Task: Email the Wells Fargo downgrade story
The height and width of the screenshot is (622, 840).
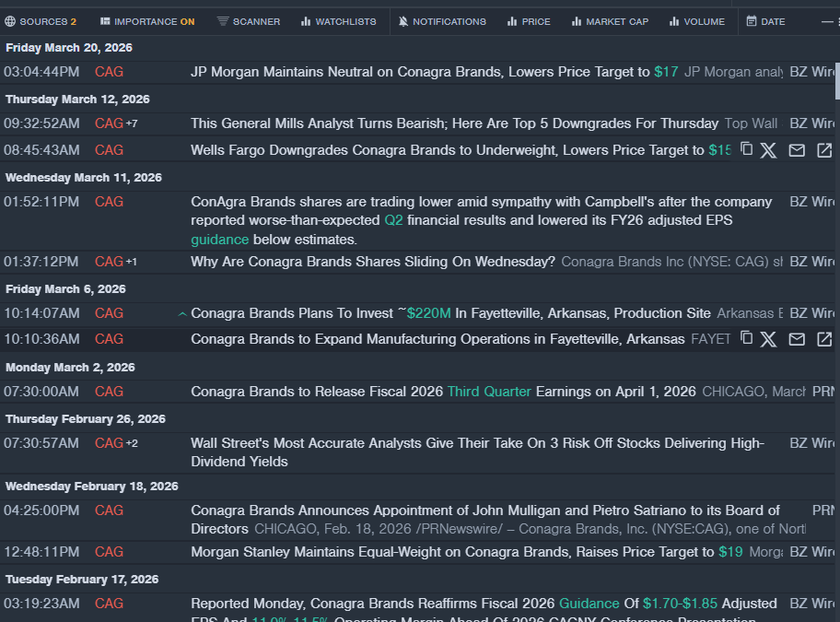Action: 797,150
